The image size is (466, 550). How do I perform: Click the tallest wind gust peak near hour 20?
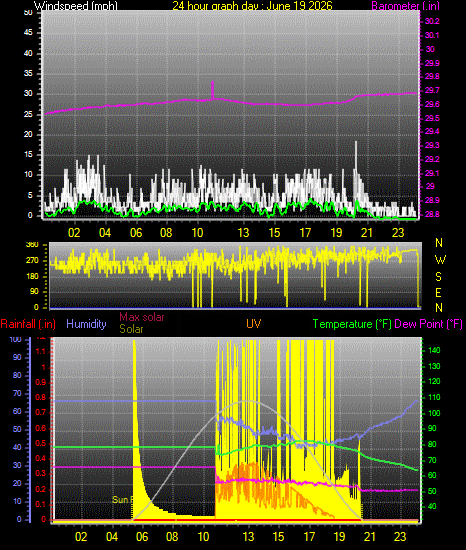point(356,158)
